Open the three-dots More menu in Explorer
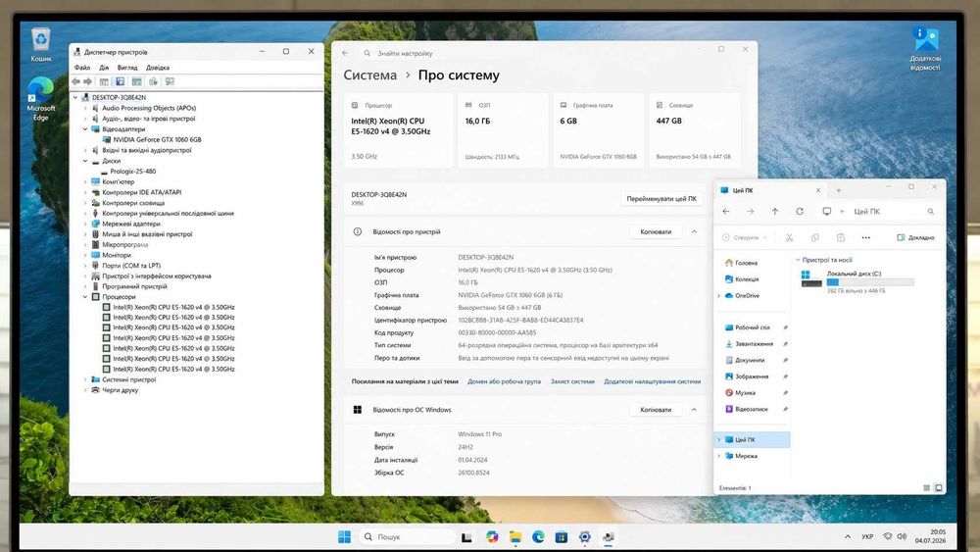 (x=865, y=237)
